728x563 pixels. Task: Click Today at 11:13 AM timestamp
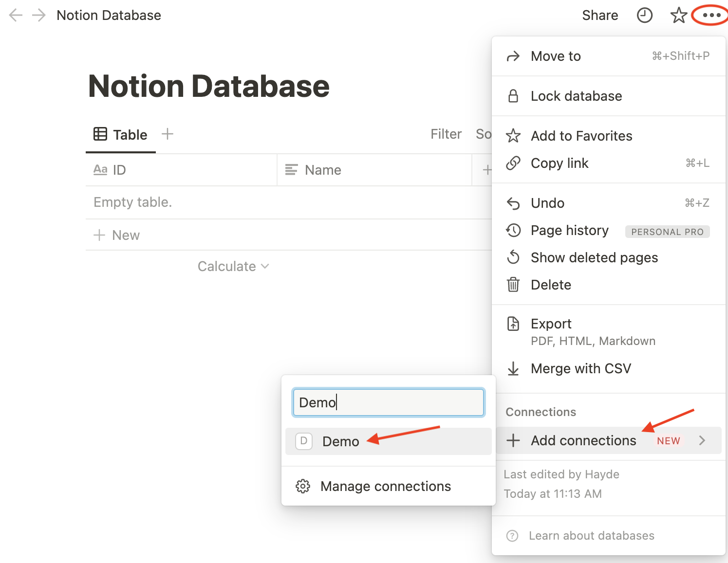tap(553, 494)
